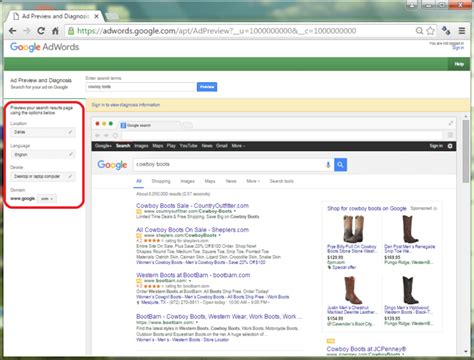Viewport: 474px width, 360px height.
Task: Click the Frye Billy boots thumbnail
Action: 353,229
